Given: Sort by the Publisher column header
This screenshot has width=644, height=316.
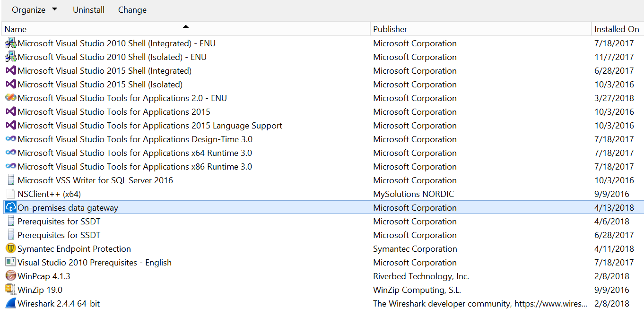Looking at the screenshot, I should pos(481,29).
